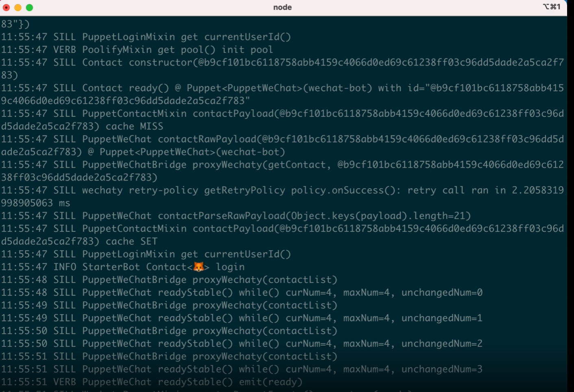Select the readyStable line with unchangedNum=0
The height and width of the screenshot is (392, 574).
(x=242, y=293)
